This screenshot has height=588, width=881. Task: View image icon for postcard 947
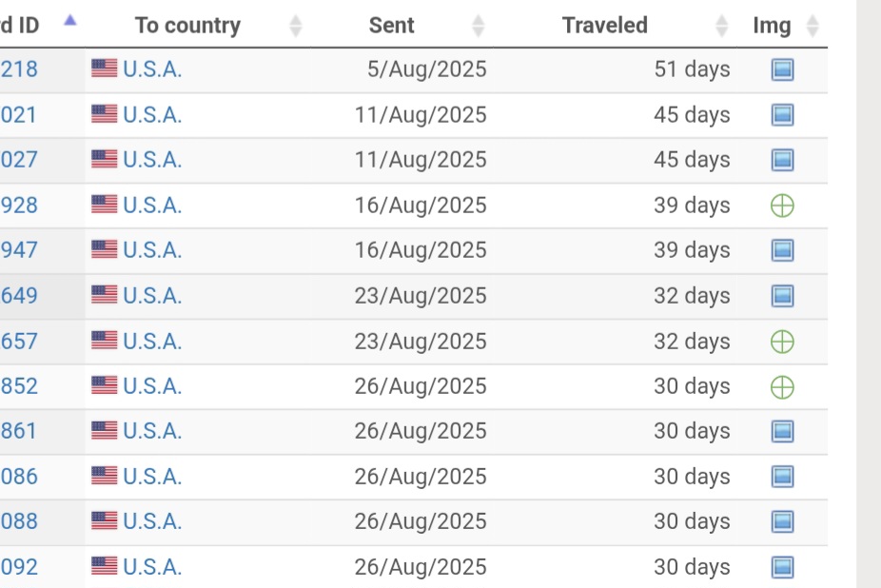[782, 250]
